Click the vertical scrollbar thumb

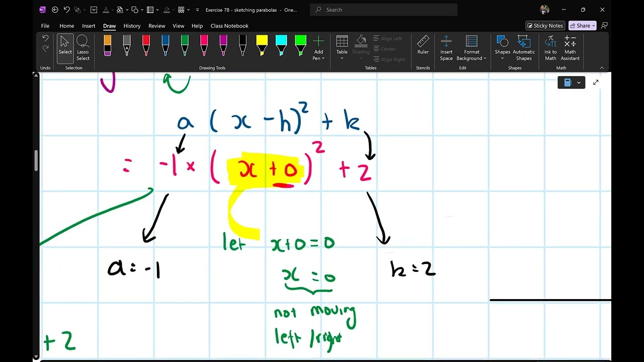coord(36,160)
